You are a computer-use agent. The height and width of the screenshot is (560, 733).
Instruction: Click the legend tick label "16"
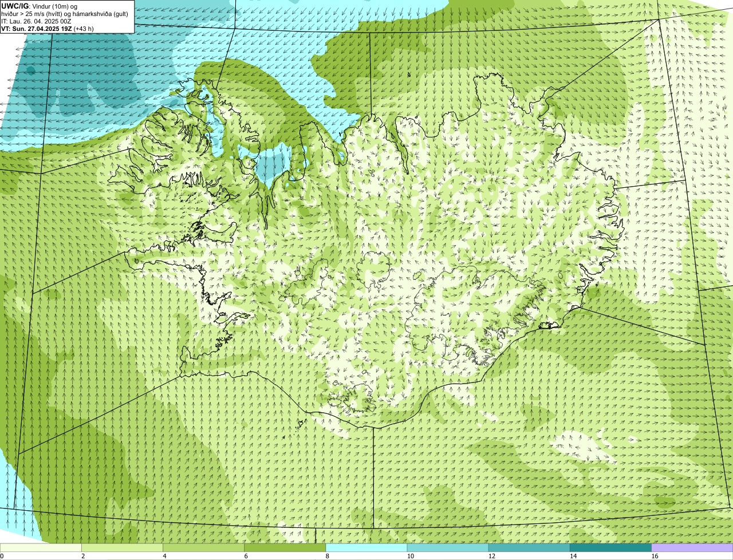[655, 556]
